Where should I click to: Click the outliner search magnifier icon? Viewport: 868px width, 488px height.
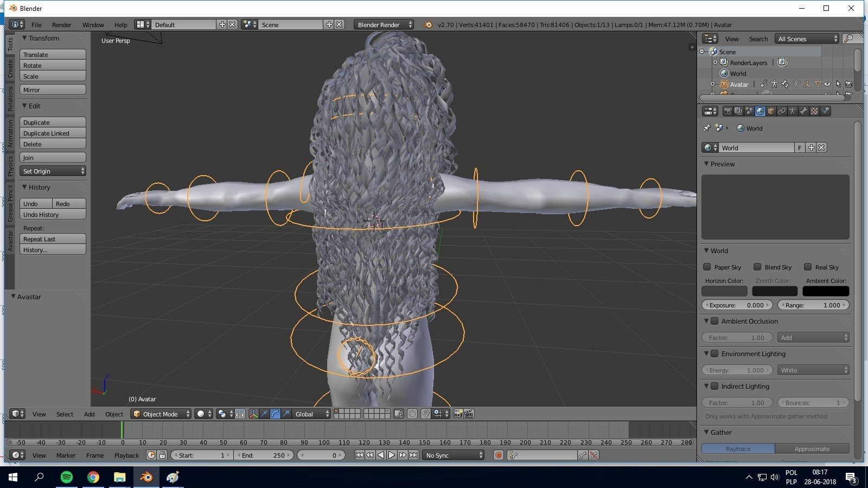(850, 38)
